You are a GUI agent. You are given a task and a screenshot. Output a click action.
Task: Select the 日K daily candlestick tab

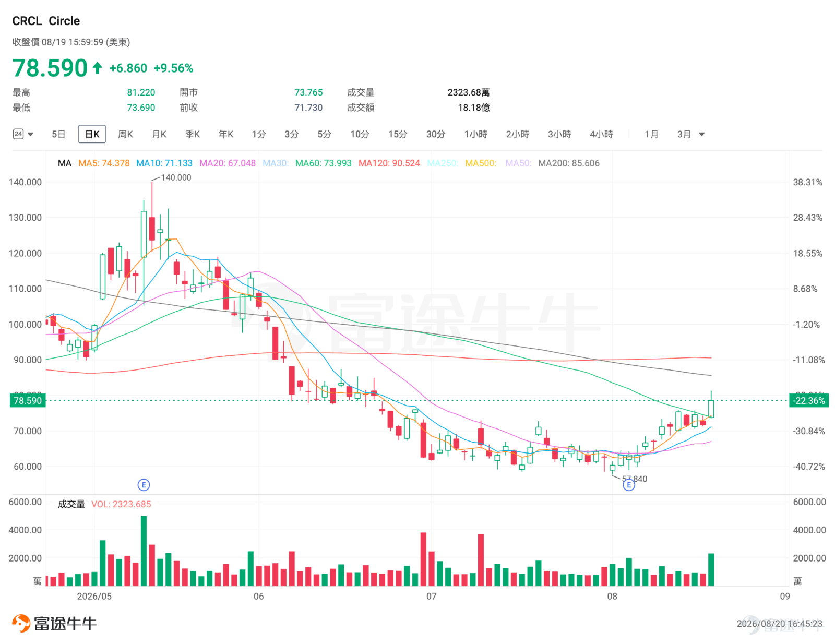click(x=92, y=134)
